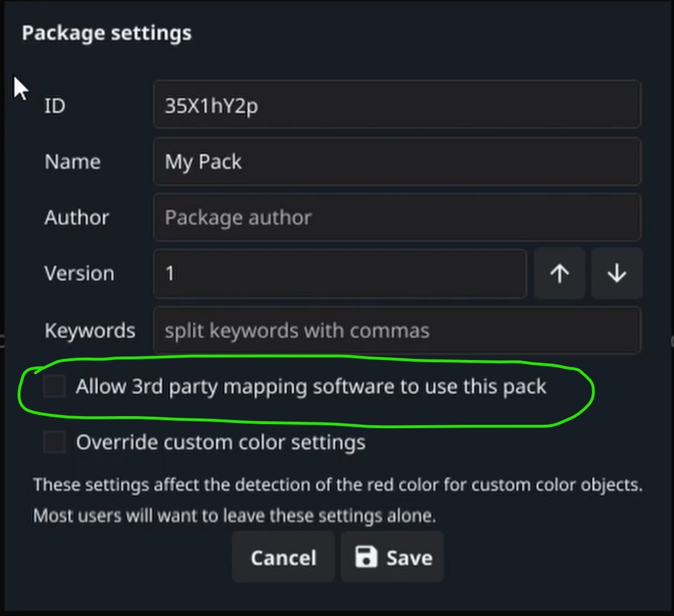Click into the Name field showing My Pack
The image size is (674, 616).
pyautogui.click(x=397, y=162)
